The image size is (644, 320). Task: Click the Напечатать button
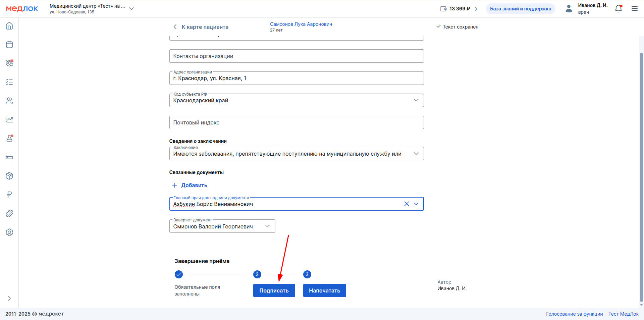point(324,290)
